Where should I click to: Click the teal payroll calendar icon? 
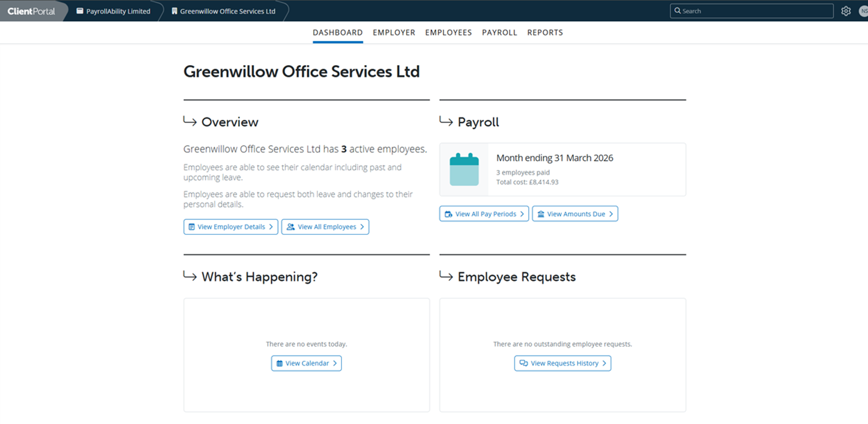tap(464, 170)
